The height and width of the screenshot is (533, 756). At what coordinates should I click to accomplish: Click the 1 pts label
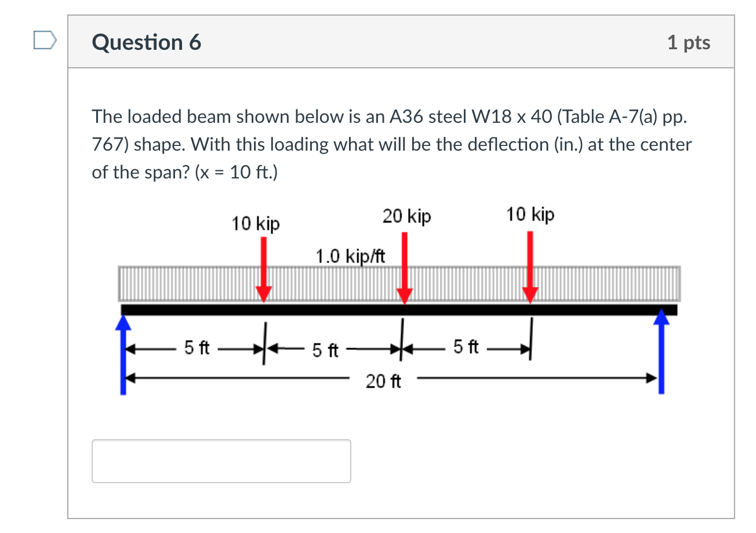(x=689, y=41)
